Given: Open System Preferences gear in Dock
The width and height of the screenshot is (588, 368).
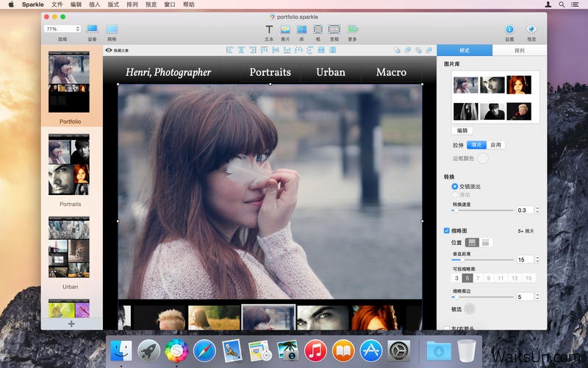Looking at the screenshot, I should tap(398, 351).
